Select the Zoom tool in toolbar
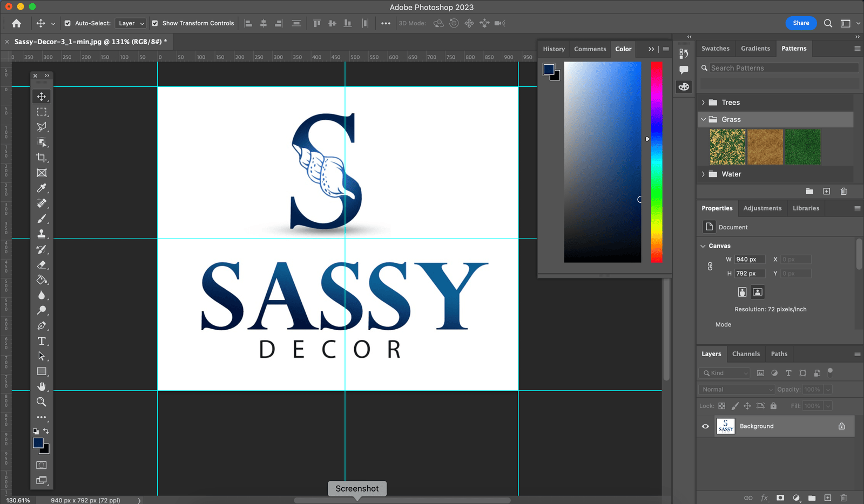Screen dimensions: 864x504 (42, 402)
